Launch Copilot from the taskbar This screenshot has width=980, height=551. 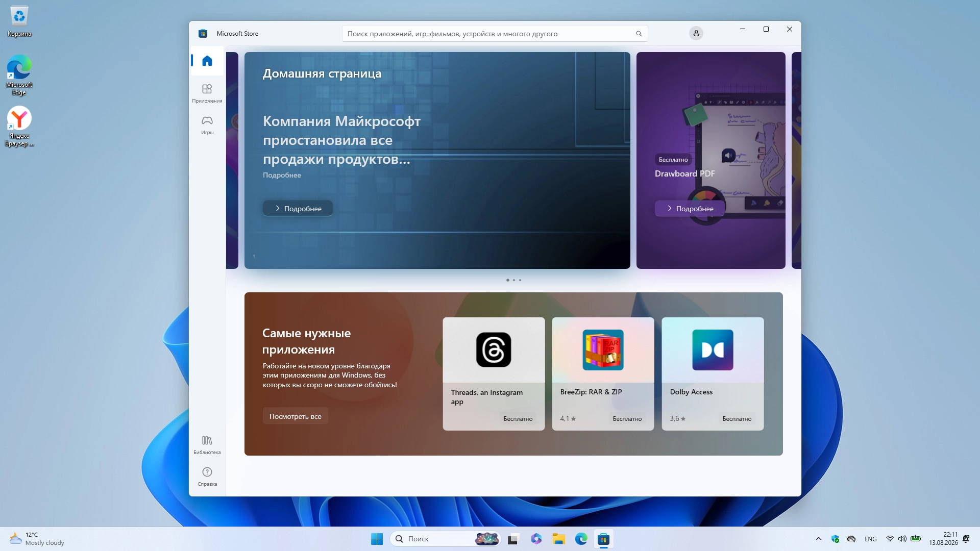536,539
